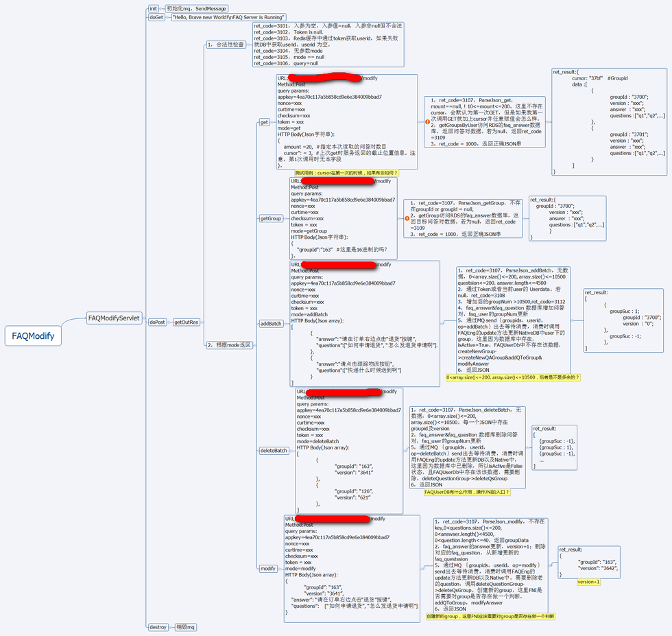This screenshot has width=672, height=636.
Task: Collapse the doPost node's branch handle
Action: (169, 322)
